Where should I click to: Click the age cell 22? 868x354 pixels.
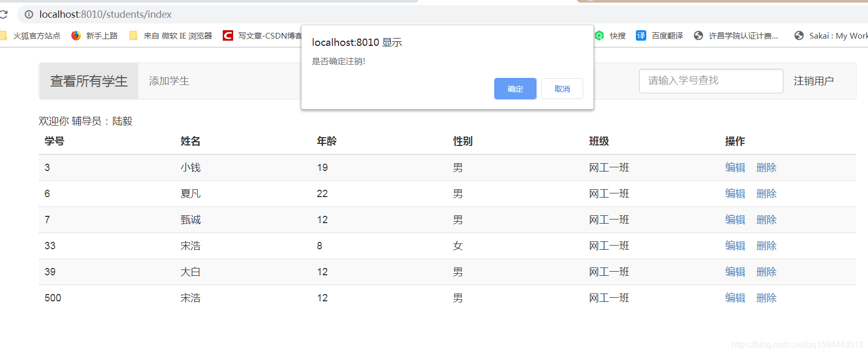322,193
